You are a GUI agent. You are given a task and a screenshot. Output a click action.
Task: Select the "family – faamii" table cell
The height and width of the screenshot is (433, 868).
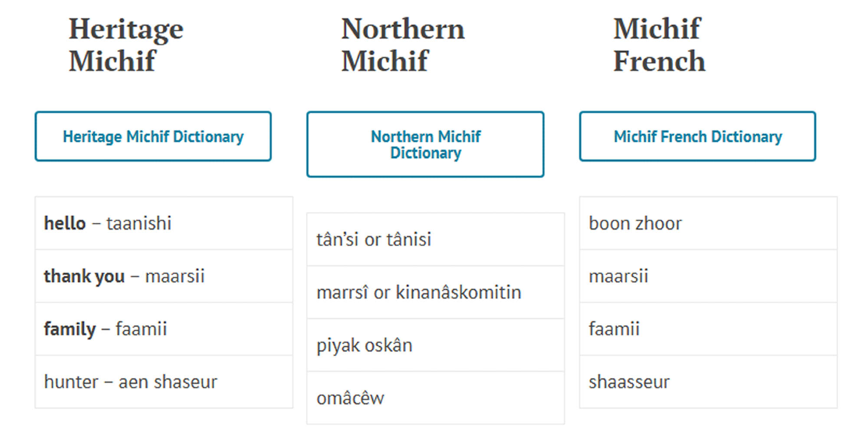pos(164,329)
